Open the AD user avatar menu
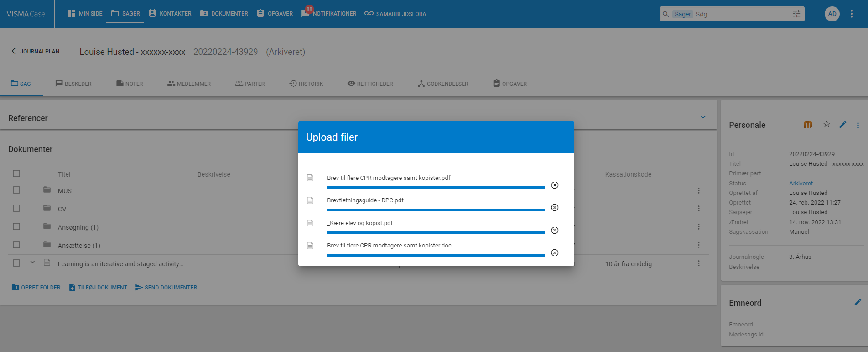The image size is (868, 352). [832, 14]
